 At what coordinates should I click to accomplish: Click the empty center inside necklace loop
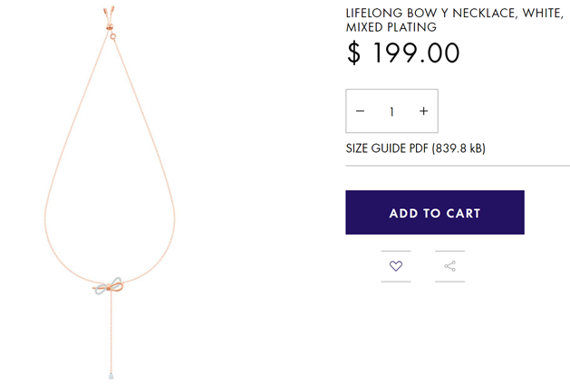[110, 181]
